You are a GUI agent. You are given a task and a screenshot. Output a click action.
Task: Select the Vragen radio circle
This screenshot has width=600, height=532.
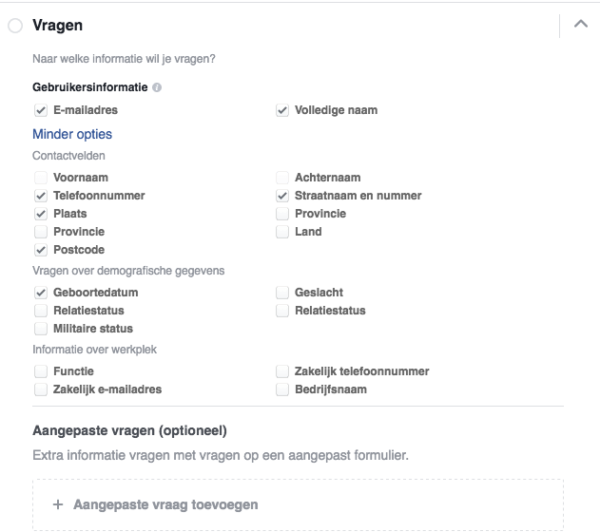(x=15, y=26)
